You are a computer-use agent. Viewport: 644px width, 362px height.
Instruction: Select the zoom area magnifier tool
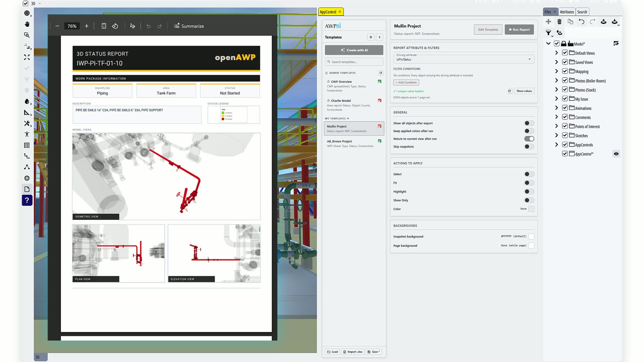(27, 35)
